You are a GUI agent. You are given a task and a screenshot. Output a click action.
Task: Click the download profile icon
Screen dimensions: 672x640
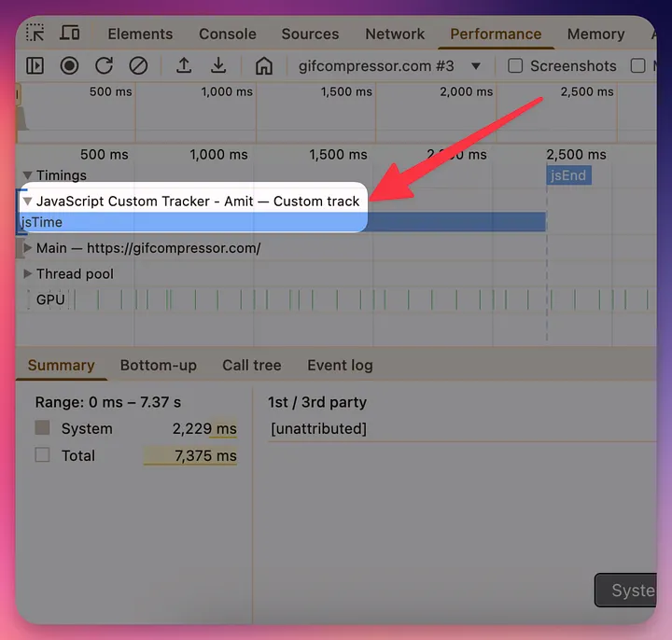(x=218, y=66)
